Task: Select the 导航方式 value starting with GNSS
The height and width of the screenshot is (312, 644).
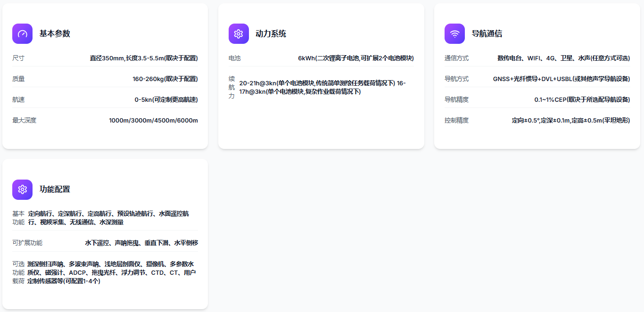Action: pos(561,79)
